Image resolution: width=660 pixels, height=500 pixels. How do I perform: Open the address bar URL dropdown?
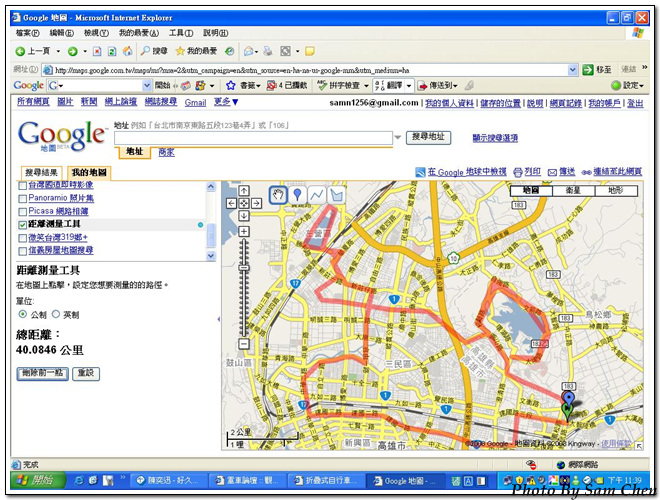(x=572, y=70)
